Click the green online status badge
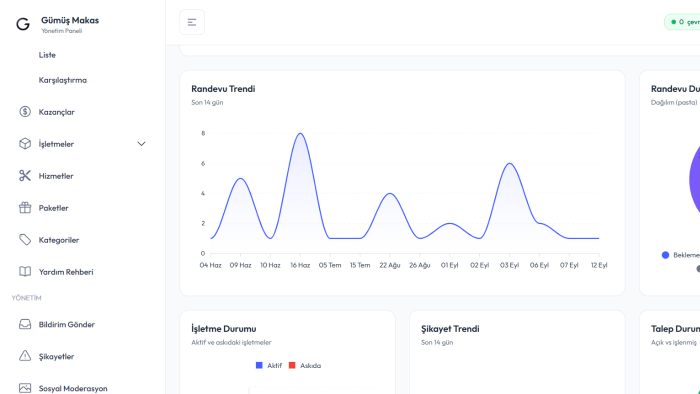700x394 pixels. tap(683, 22)
